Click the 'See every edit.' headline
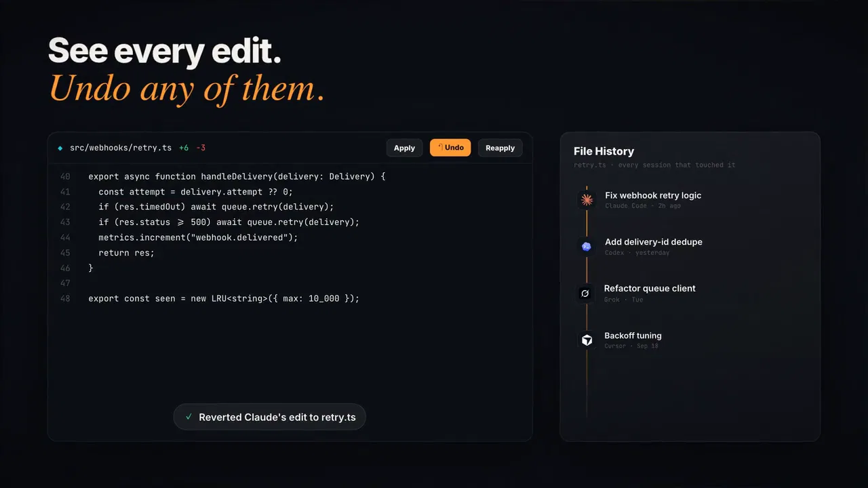The image size is (868, 488). (x=165, y=51)
